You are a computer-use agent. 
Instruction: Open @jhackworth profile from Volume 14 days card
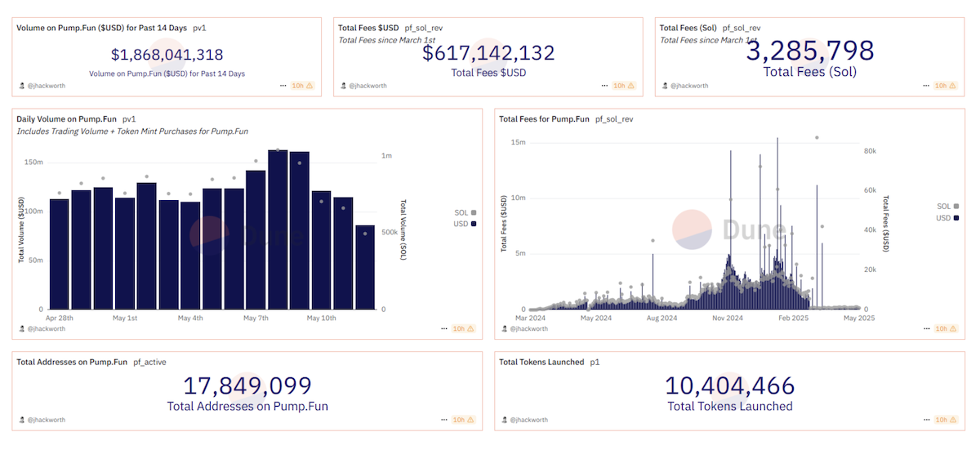[x=46, y=85]
